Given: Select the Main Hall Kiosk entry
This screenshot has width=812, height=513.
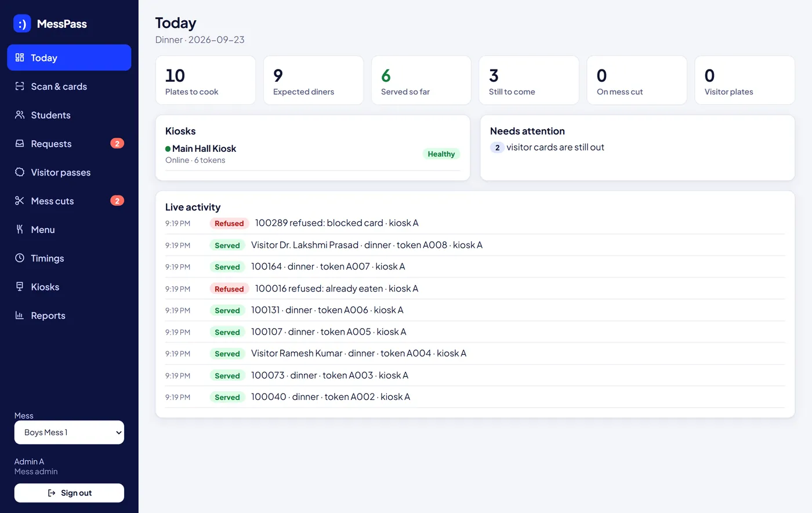Looking at the screenshot, I should pos(313,154).
